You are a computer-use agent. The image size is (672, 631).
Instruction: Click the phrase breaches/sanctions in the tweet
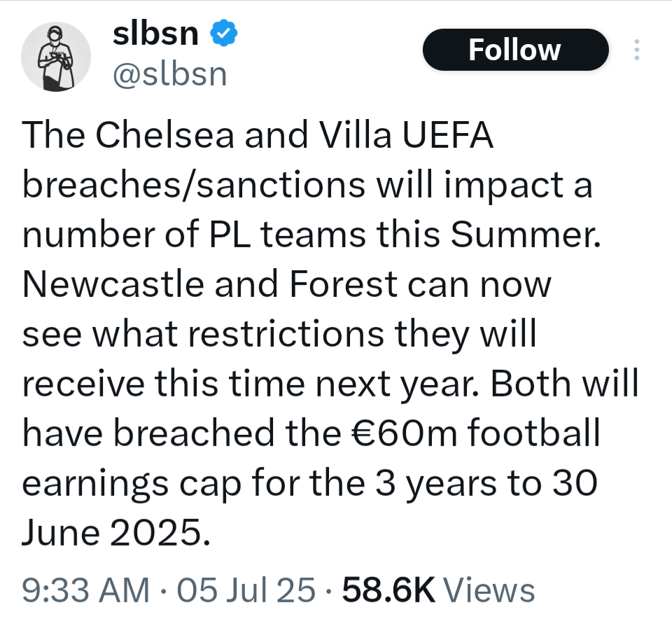tap(194, 186)
